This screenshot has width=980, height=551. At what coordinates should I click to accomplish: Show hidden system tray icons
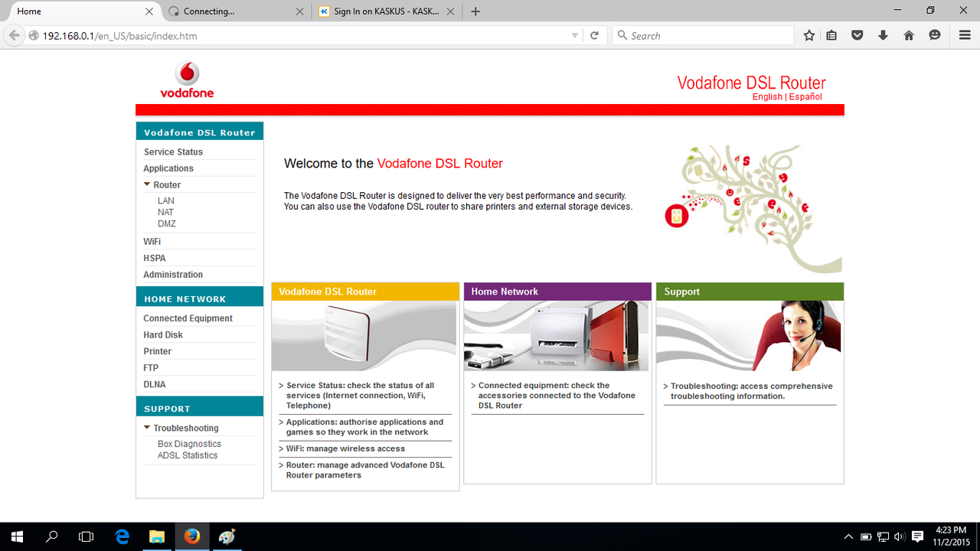click(x=848, y=537)
